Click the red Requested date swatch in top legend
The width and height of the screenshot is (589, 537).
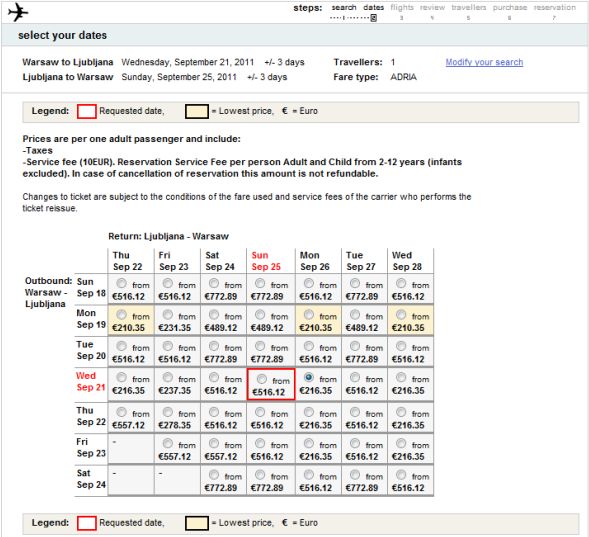(x=86, y=112)
